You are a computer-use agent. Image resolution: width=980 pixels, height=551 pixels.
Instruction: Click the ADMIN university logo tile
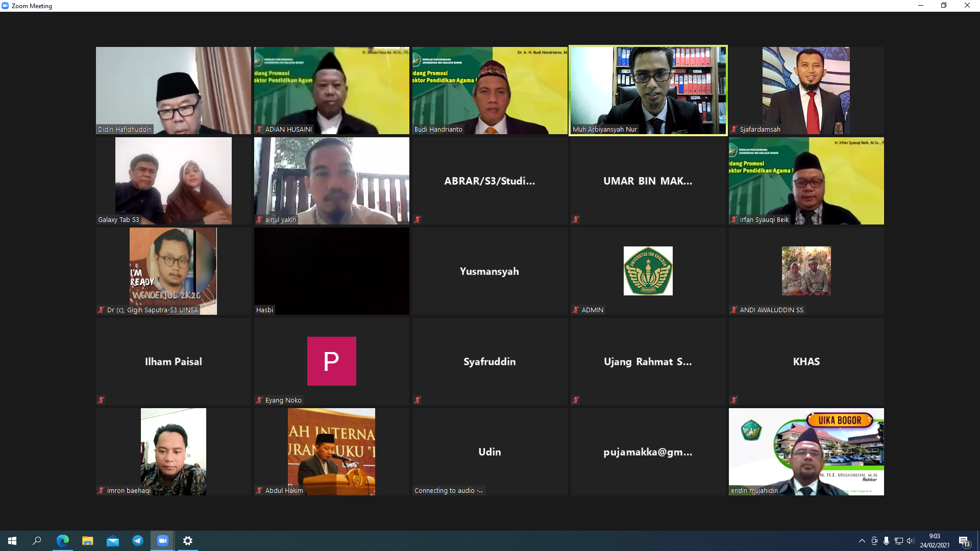pos(648,271)
